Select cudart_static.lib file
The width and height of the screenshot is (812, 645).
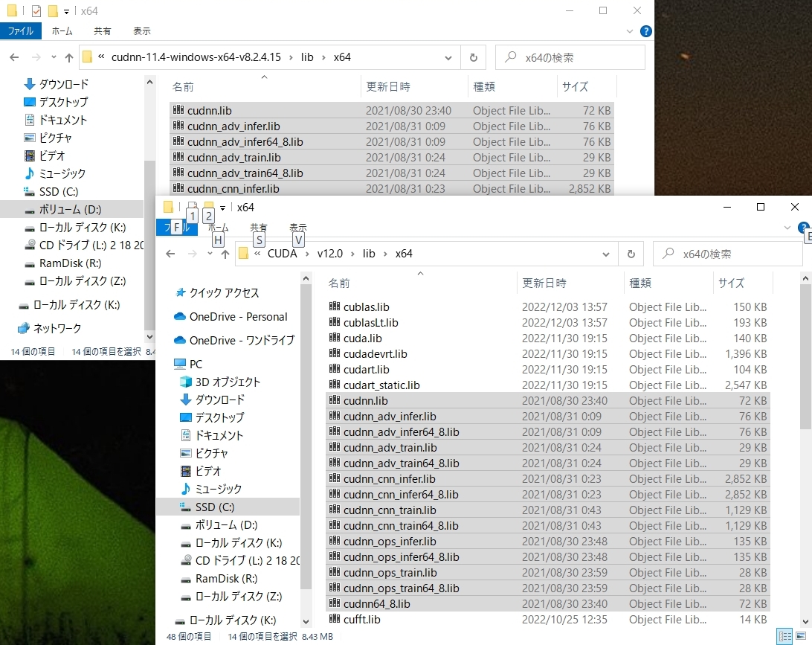(x=548, y=385)
